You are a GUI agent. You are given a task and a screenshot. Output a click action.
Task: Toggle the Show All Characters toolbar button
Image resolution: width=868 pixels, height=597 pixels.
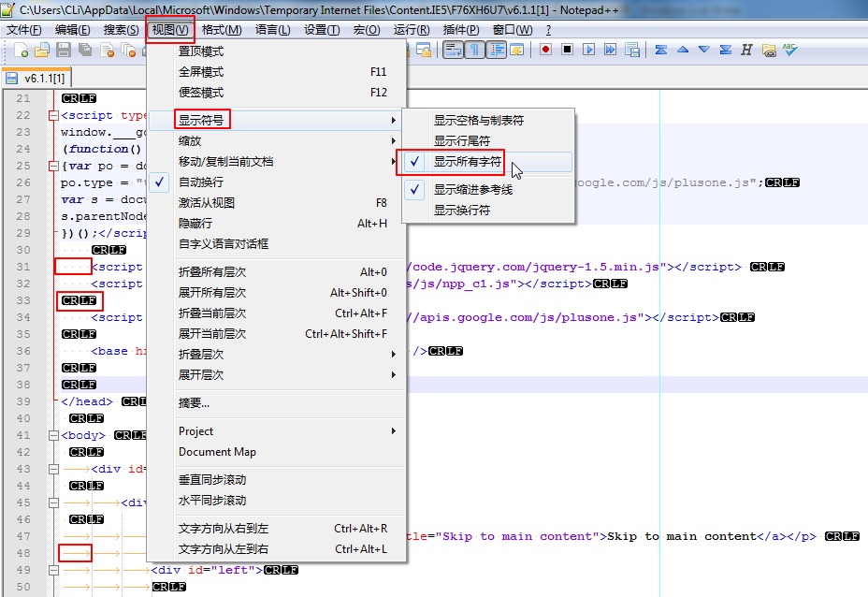point(474,50)
